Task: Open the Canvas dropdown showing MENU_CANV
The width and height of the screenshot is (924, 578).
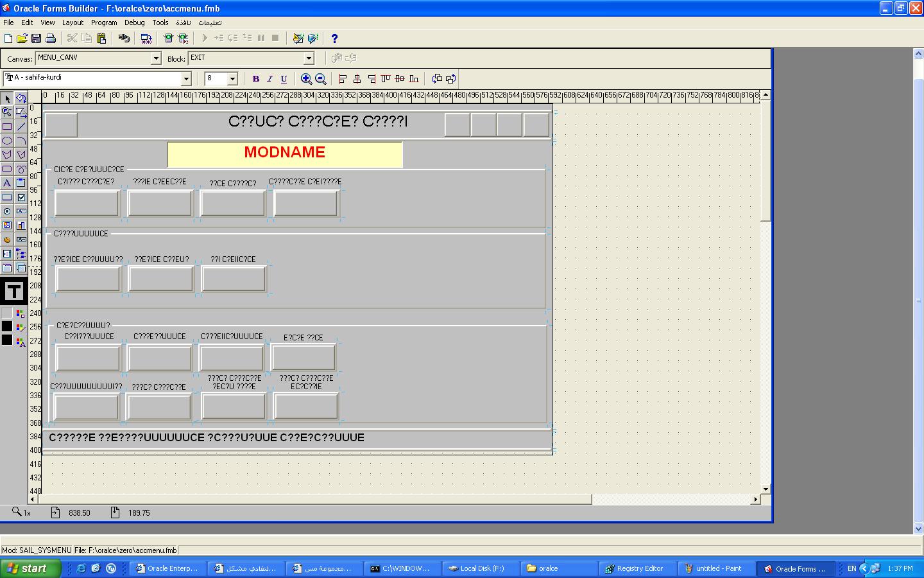Action: click(155, 58)
